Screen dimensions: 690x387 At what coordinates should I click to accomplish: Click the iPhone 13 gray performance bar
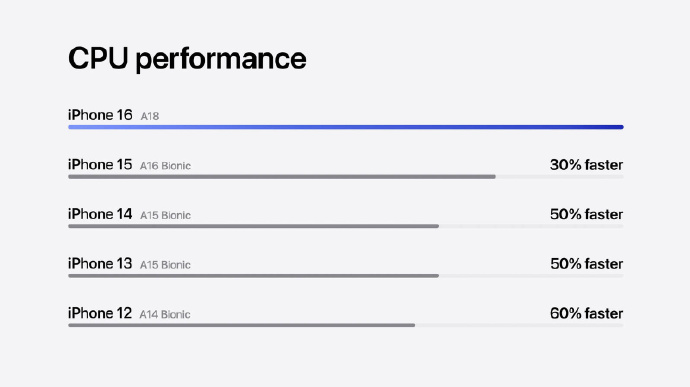pos(253,276)
